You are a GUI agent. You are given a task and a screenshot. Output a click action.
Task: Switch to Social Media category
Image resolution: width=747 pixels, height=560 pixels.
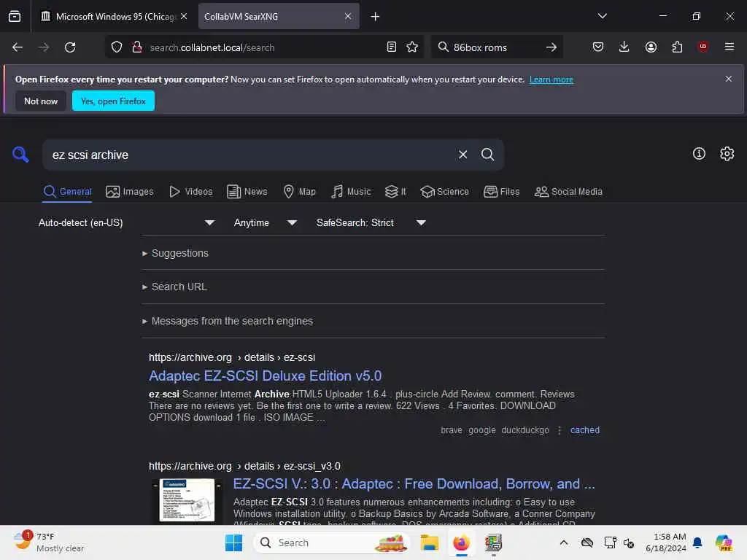pos(568,192)
